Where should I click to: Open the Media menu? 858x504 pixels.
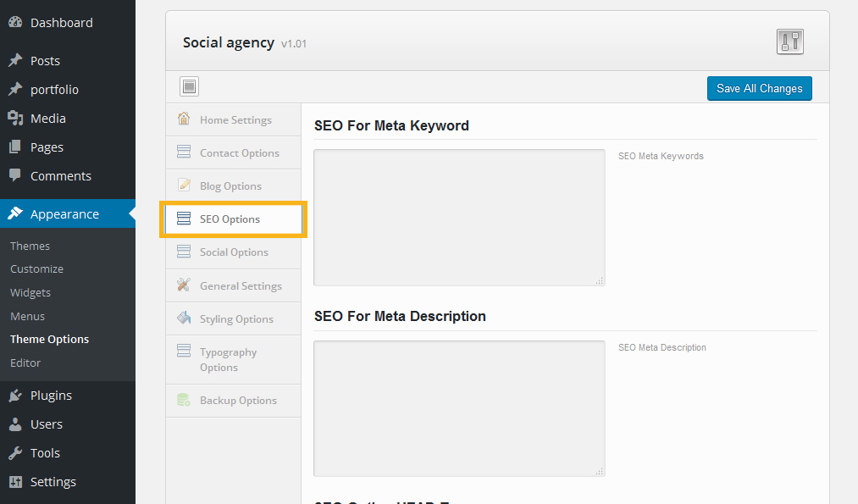(67, 119)
